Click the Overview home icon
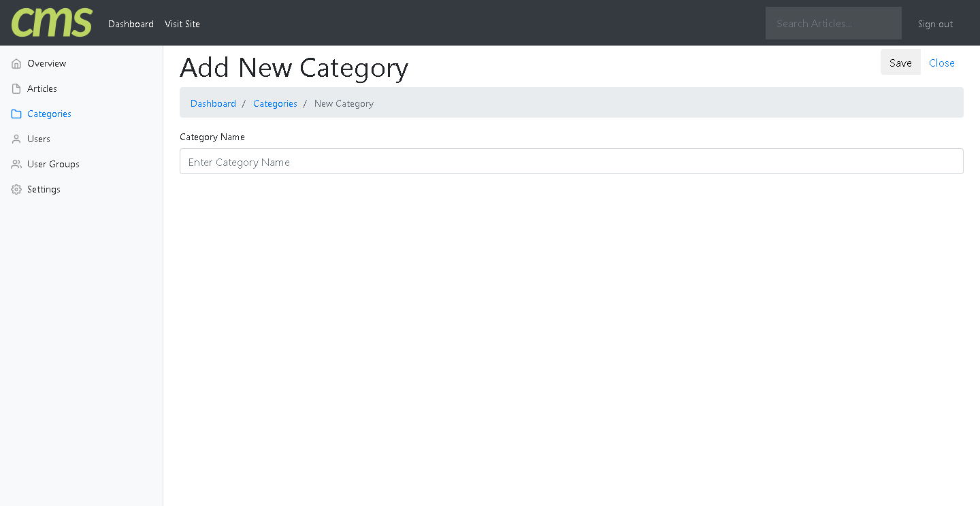The image size is (980, 506). click(16, 64)
